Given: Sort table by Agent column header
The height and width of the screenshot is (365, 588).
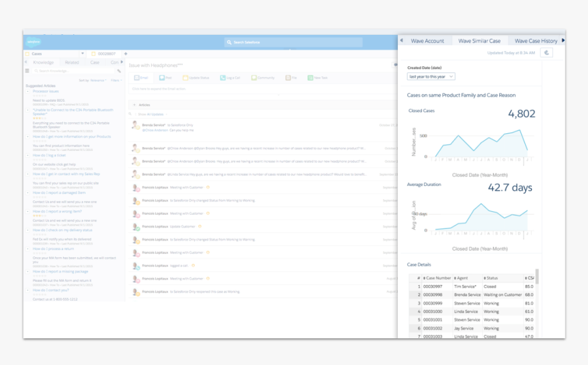Looking at the screenshot, I should click(461, 278).
